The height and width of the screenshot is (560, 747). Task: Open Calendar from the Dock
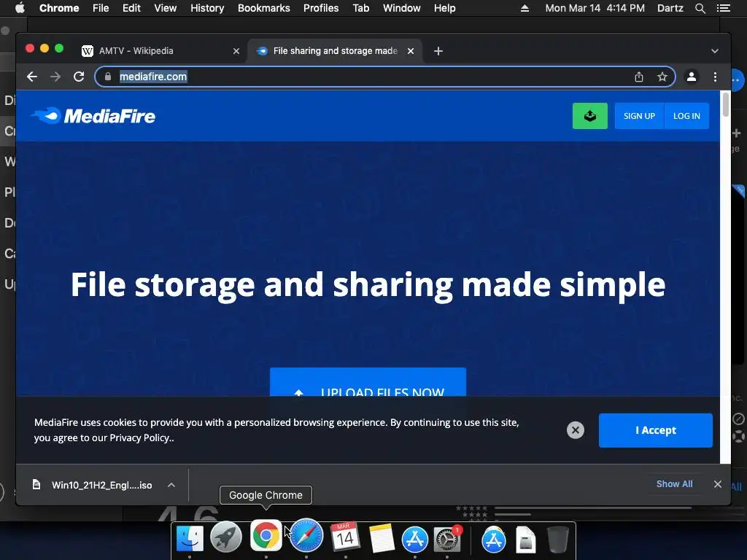[x=345, y=537]
